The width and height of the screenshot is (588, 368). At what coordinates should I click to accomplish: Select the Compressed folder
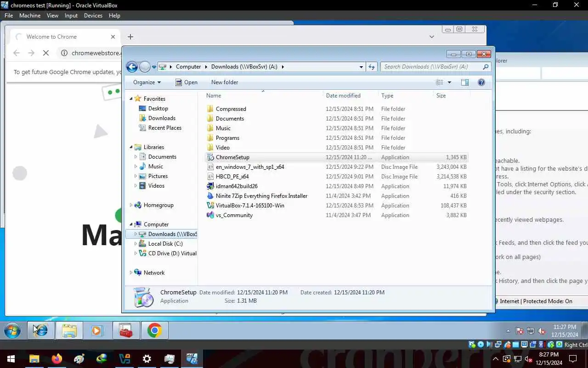[x=336, y=109]
